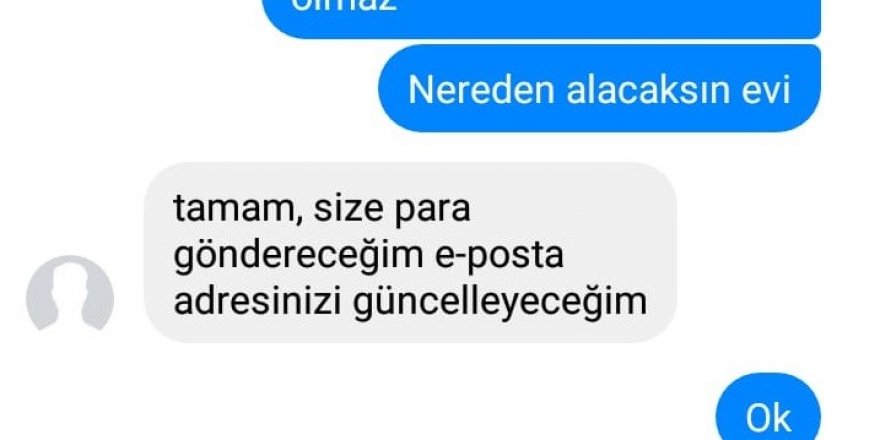
Task: Click the word 'güncelleyeceğim' in the gray bubble
Action: (499, 302)
